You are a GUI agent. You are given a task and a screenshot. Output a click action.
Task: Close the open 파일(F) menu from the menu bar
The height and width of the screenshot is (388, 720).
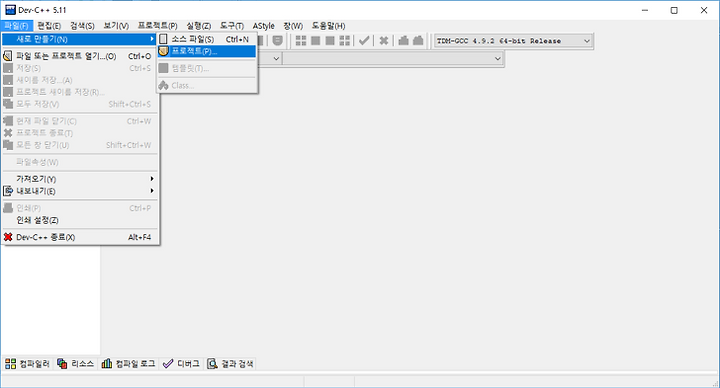(x=17, y=26)
